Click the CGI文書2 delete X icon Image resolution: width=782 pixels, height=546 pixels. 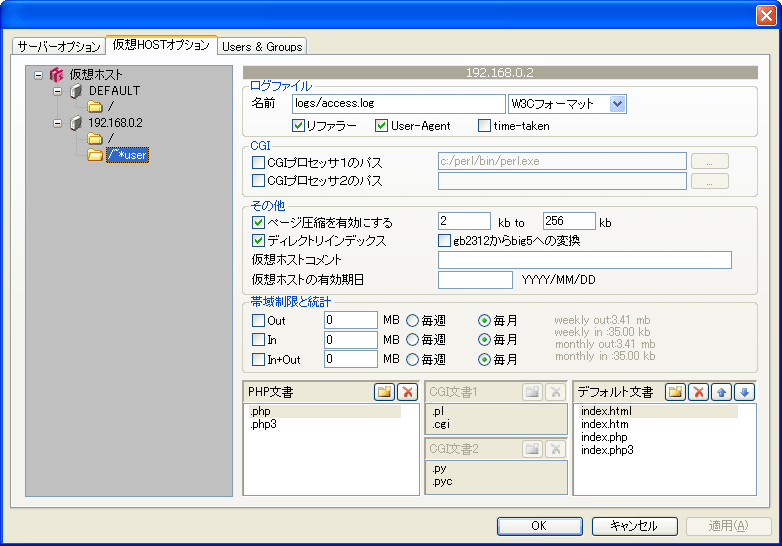[x=555, y=449]
